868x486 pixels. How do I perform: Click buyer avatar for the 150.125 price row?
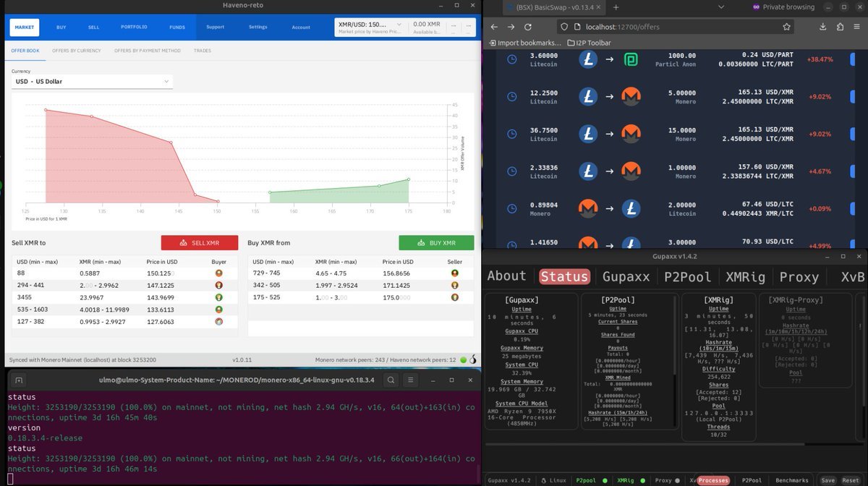218,273
